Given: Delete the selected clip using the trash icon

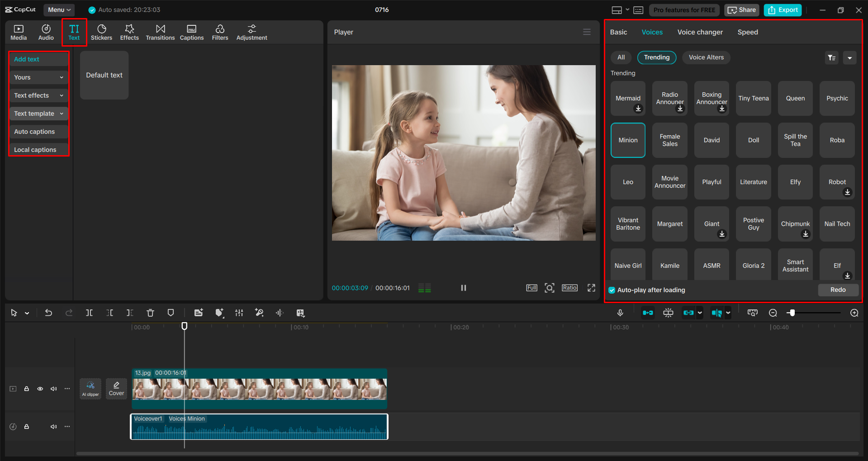Looking at the screenshot, I should (x=150, y=312).
